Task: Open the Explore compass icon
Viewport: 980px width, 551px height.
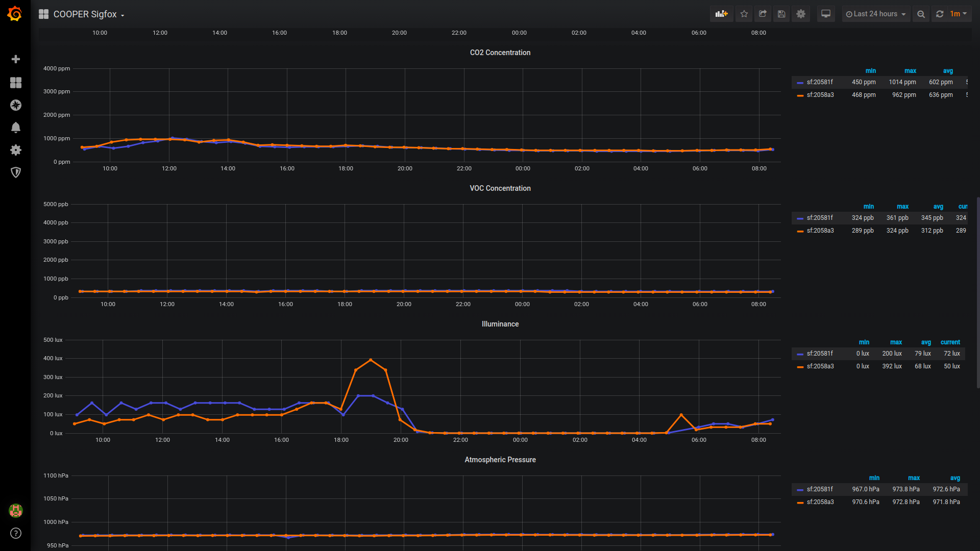Action: [16, 105]
